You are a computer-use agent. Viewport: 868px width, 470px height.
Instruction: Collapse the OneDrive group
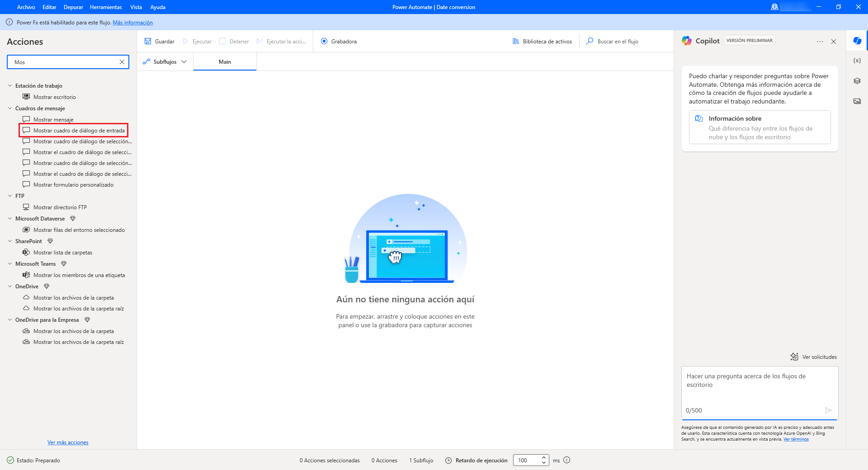[x=10, y=286]
